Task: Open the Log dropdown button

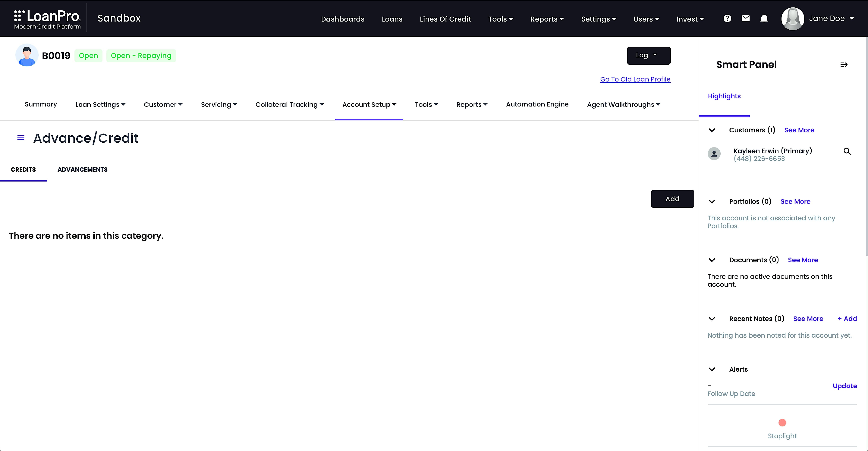Action: pyautogui.click(x=648, y=56)
